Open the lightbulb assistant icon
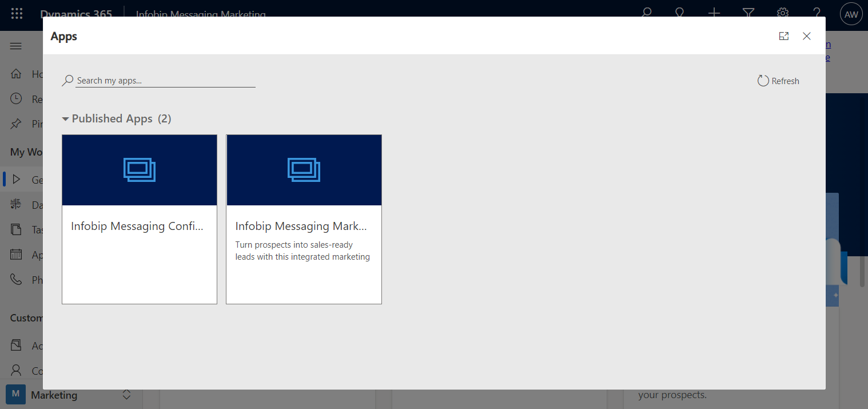The width and height of the screenshot is (868, 409). click(680, 13)
